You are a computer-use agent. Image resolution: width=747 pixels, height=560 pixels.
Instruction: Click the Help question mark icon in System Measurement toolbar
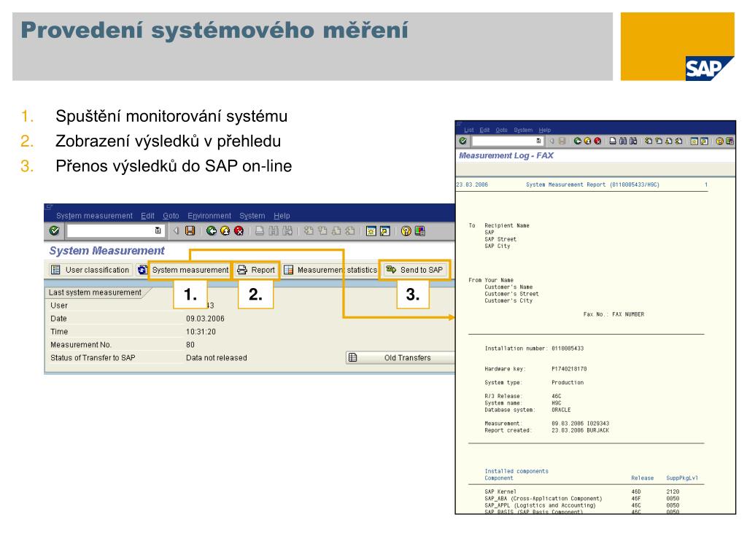click(x=406, y=231)
